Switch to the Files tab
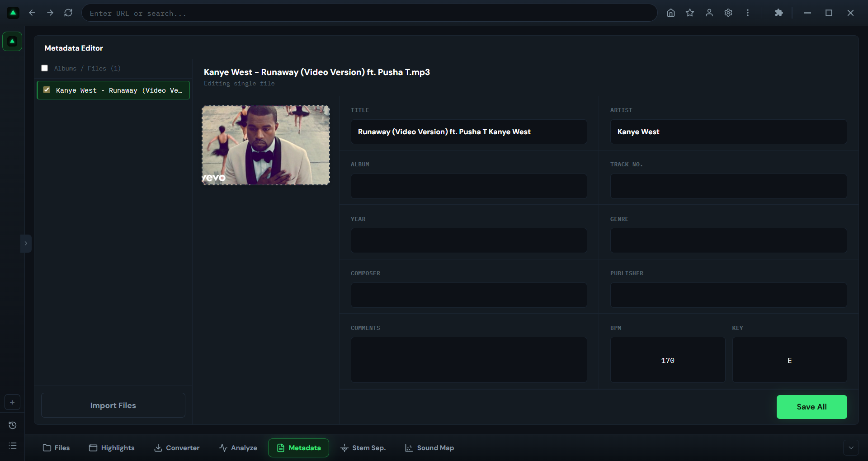The image size is (868, 461). point(57,448)
